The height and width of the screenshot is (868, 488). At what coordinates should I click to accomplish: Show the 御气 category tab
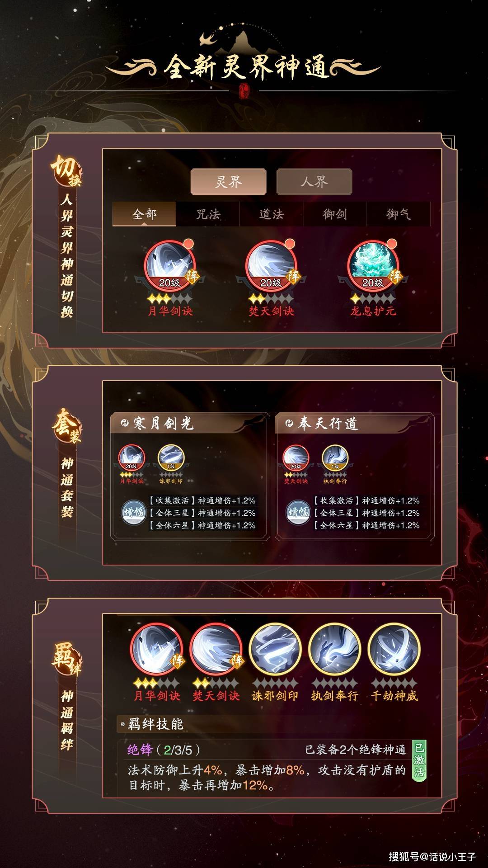399,214
